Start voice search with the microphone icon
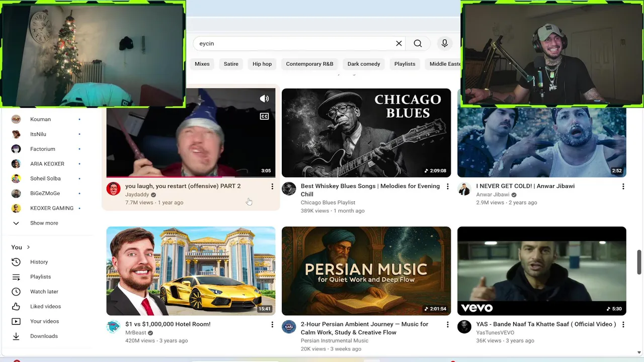The height and width of the screenshot is (362, 644). 445,43
